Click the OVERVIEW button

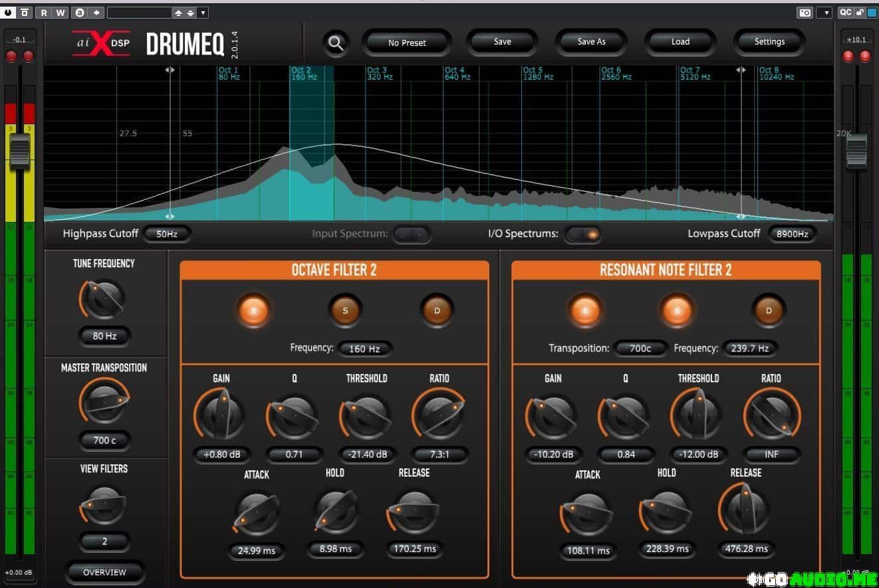104,572
